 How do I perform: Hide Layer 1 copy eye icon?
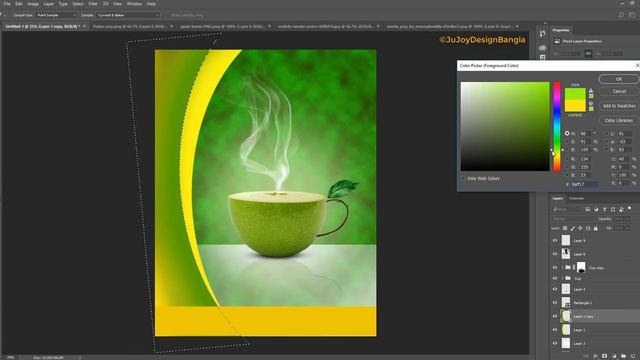(x=555, y=316)
